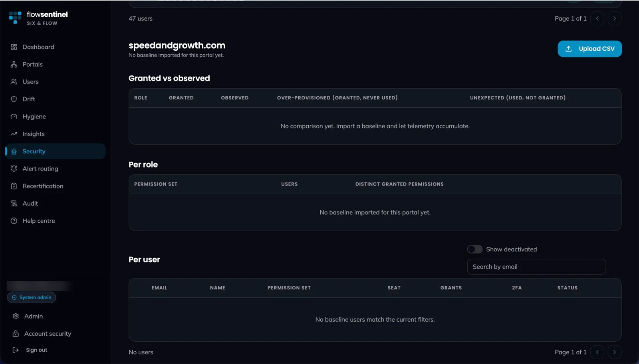The height and width of the screenshot is (364, 639).
Task: Click the Email column header
Action: (x=159, y=288)
